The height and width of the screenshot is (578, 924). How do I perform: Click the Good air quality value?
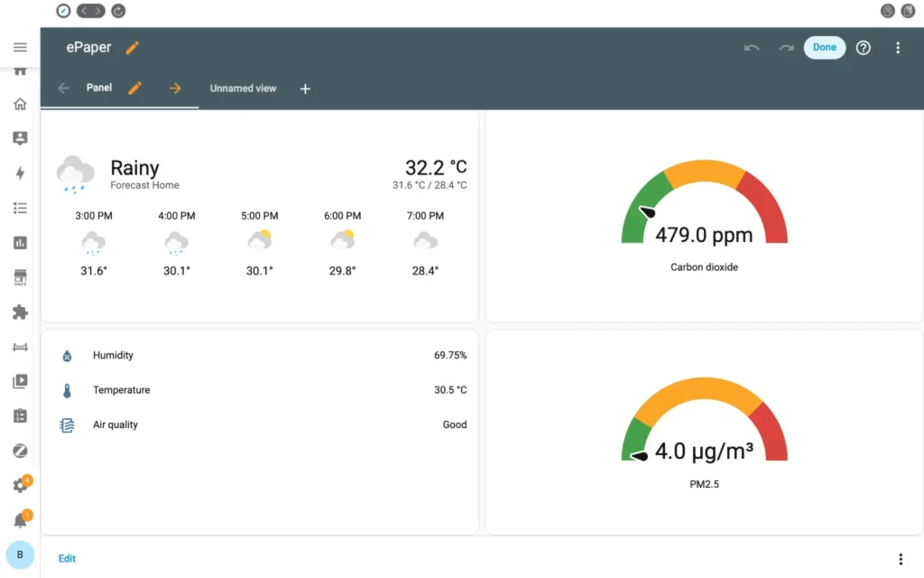tap(455, 424)
